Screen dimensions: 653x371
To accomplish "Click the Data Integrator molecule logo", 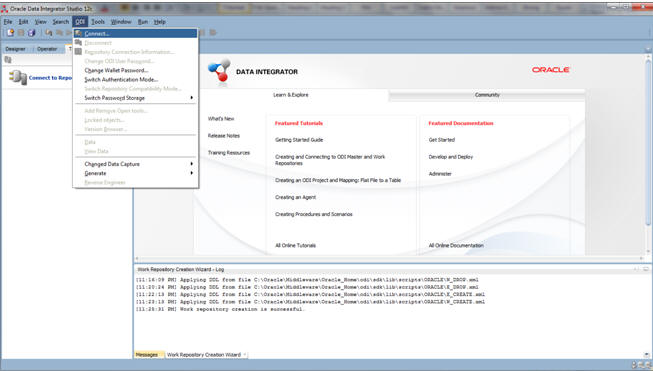I will click(x=219, y=71).
